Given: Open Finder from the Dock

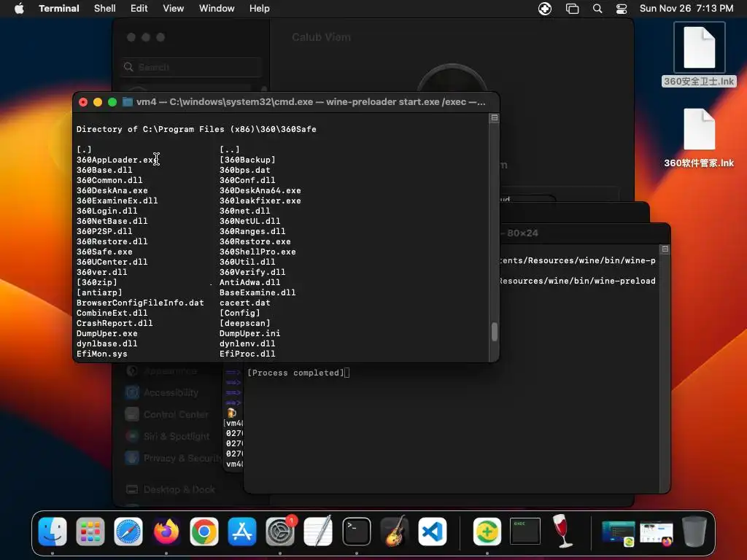Looking at the screenshot, I should 53,532.
